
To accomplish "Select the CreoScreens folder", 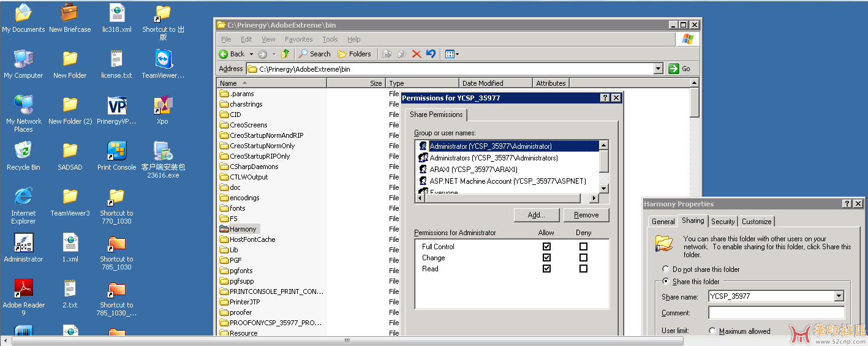I will 243,125.
